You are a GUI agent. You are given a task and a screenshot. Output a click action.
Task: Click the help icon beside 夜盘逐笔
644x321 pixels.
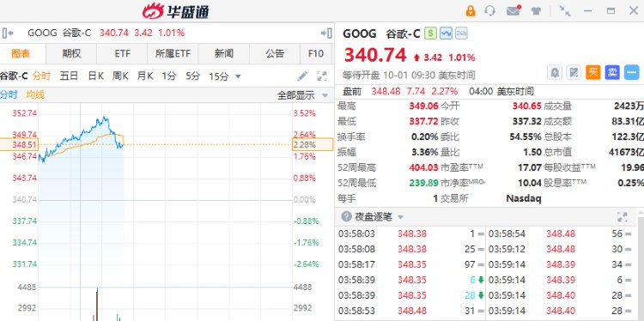click(347, 217)
